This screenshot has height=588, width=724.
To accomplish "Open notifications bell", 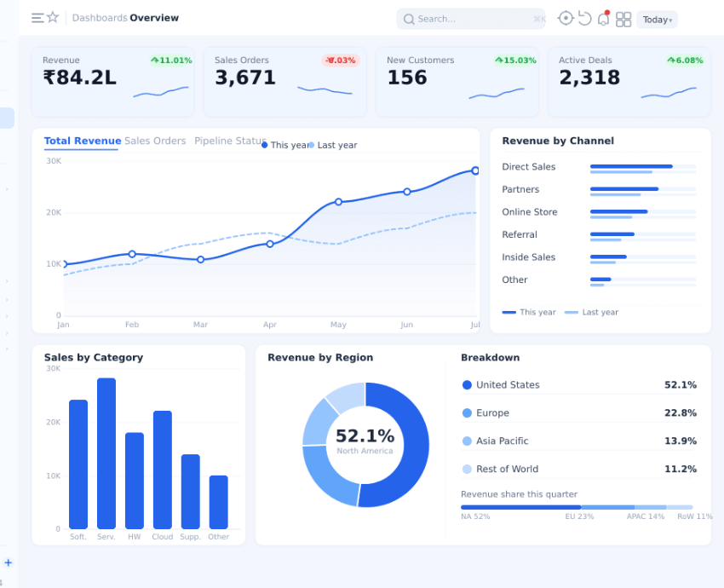I will point(604,19).
